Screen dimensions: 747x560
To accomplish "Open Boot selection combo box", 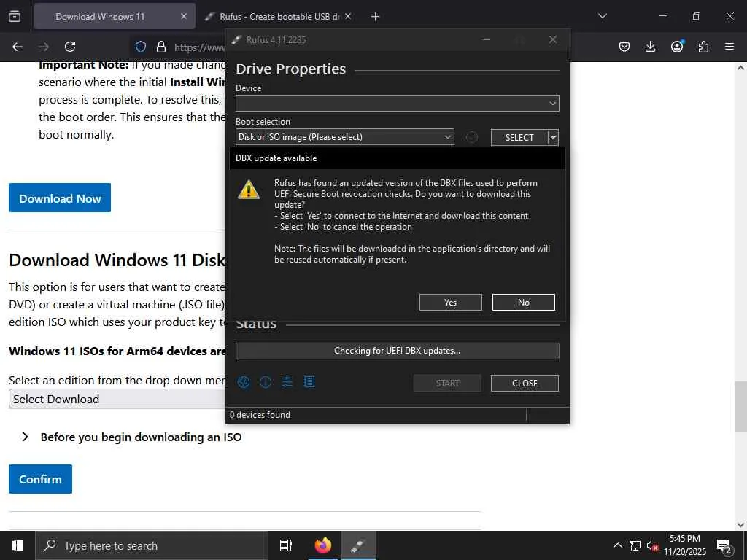I will coord(345,137).
